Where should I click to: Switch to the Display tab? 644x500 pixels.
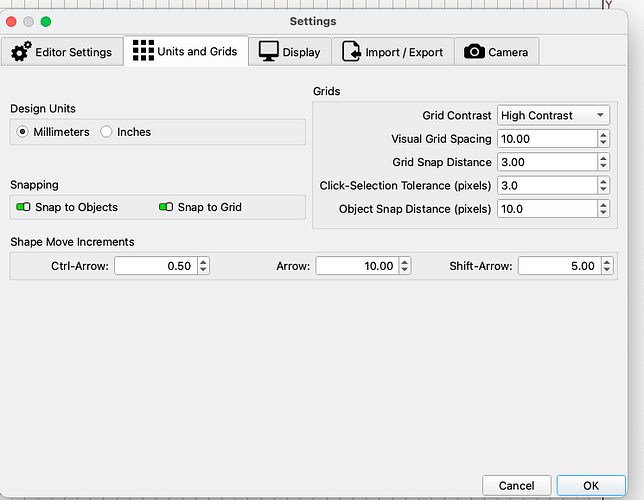pos(290,52)
